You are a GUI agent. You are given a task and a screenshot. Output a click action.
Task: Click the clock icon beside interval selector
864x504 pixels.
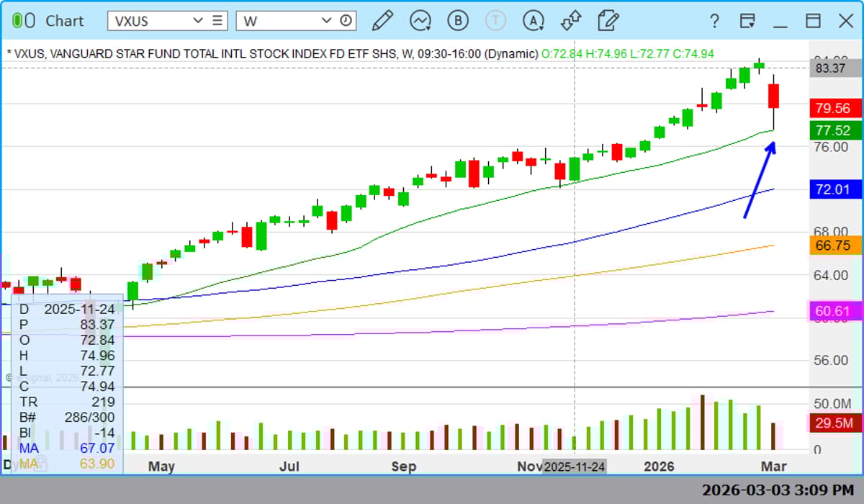[x=346, y=20]
